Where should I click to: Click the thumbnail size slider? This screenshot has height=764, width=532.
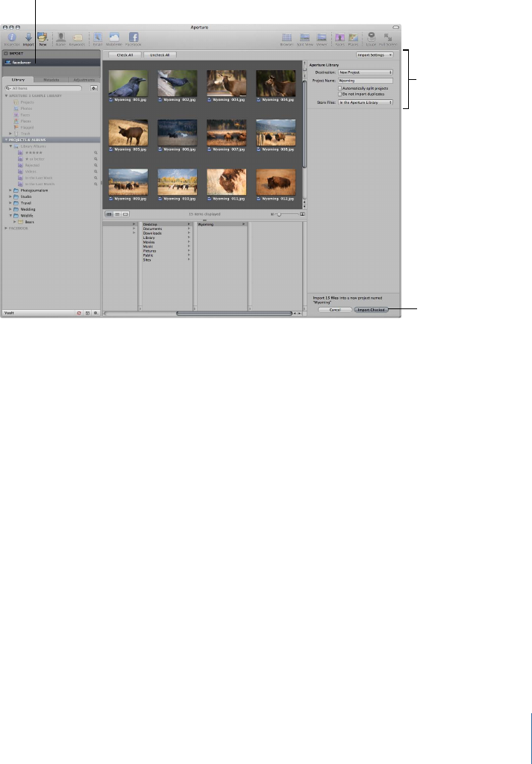pyautogui.click(x=287, y=214)
